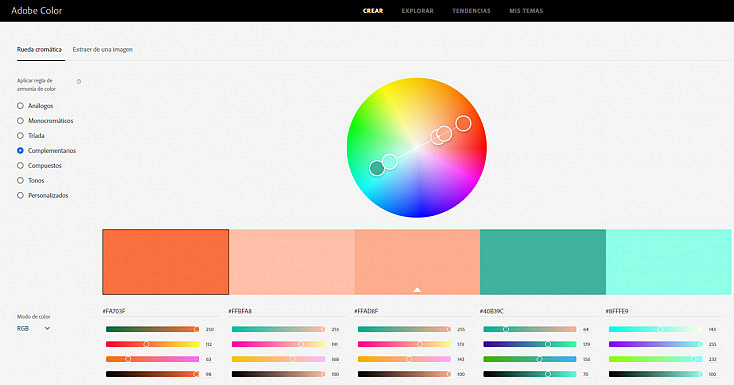This screenshot has width=734, height=385.
Task: Click the base color triangle marker on swatch
Action: click(x=417, y=290)
